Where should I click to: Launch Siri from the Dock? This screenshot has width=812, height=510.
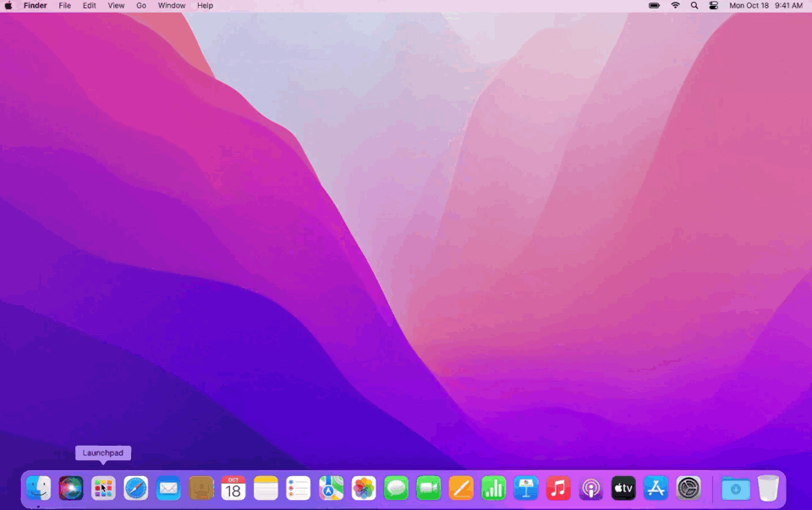pos(71,488)
